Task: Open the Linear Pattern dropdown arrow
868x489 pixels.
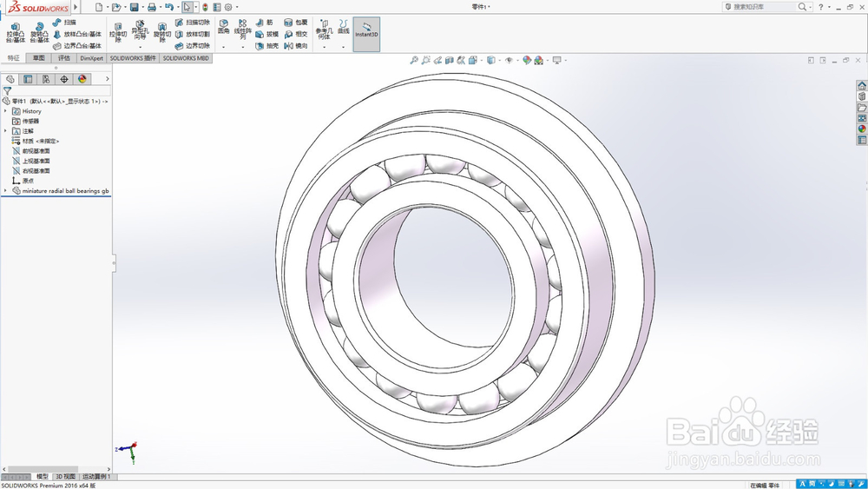Action: click(x=242, y=47)
